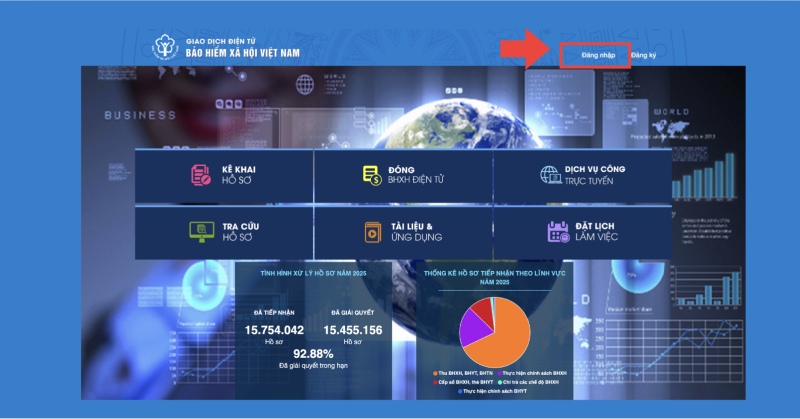This screenshot has width=800, height=419.
Task: Click the Tài liệu & Ứng dụng play icon
Action: 372,232
